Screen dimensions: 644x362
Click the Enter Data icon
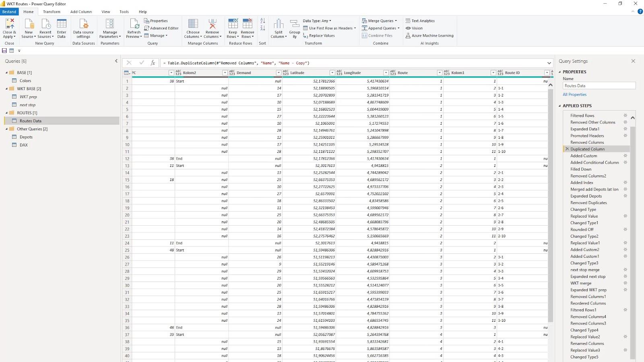coord(62,23)
